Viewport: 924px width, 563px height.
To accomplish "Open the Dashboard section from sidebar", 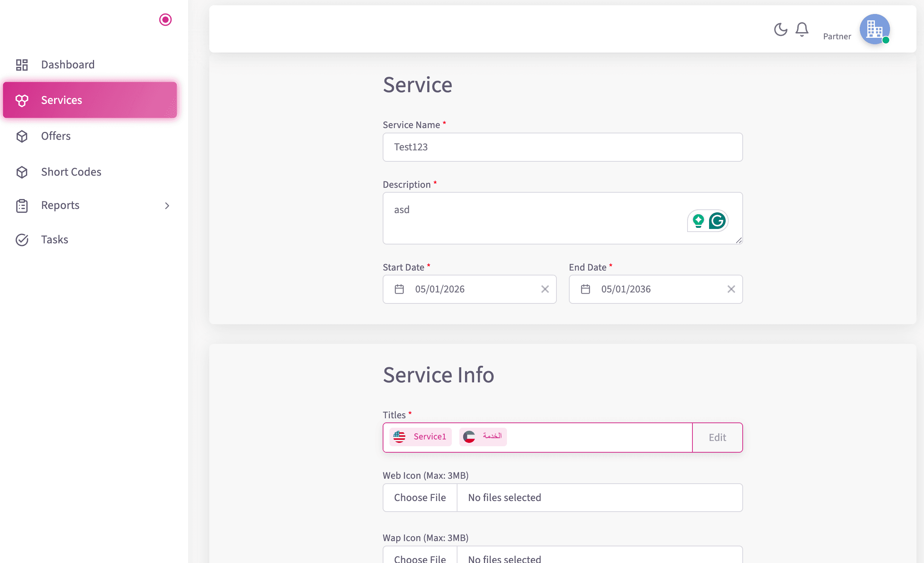I will pos(68,64).
